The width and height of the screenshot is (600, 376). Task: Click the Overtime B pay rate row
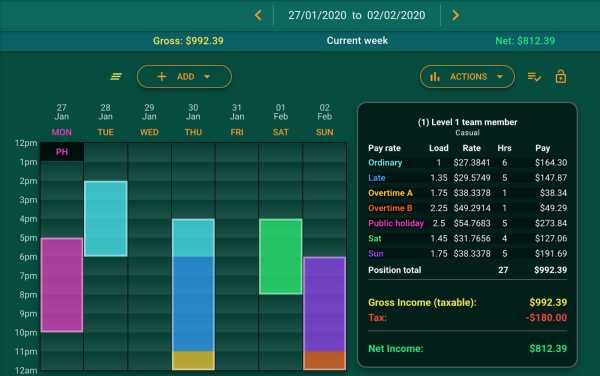[467, 208]
